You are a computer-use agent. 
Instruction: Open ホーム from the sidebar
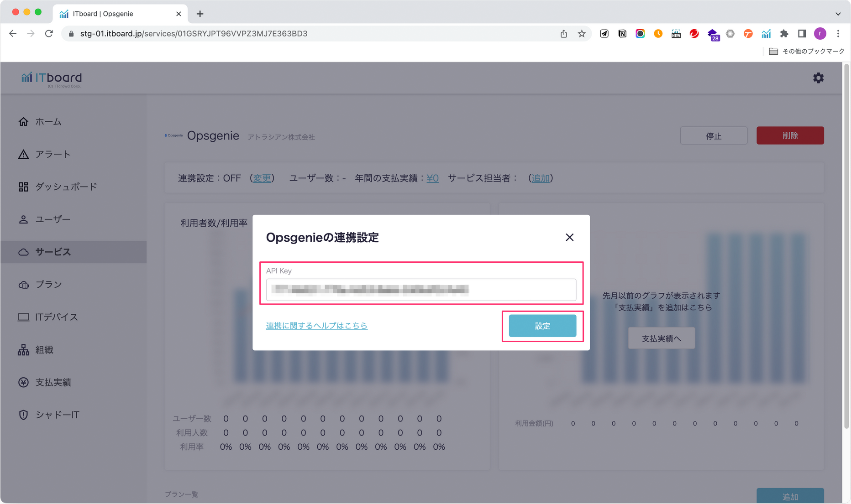pyautogui.click(x=48, y=122)
